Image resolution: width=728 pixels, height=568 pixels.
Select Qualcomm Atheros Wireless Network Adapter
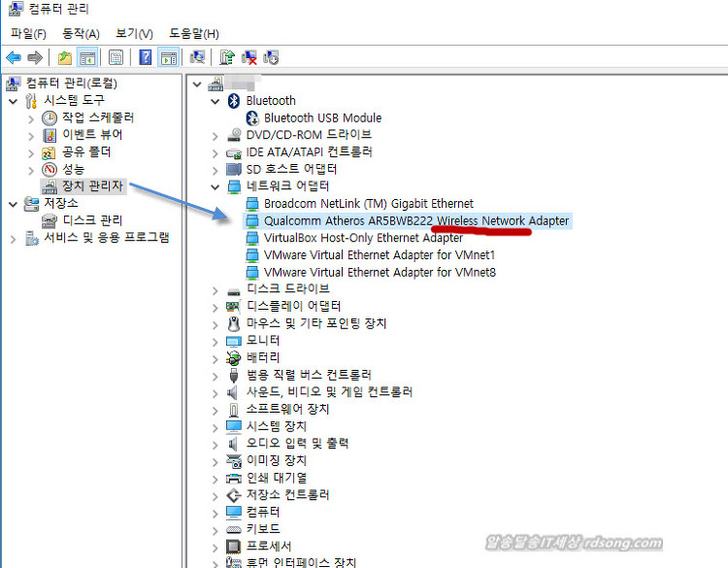pos(415,220)
